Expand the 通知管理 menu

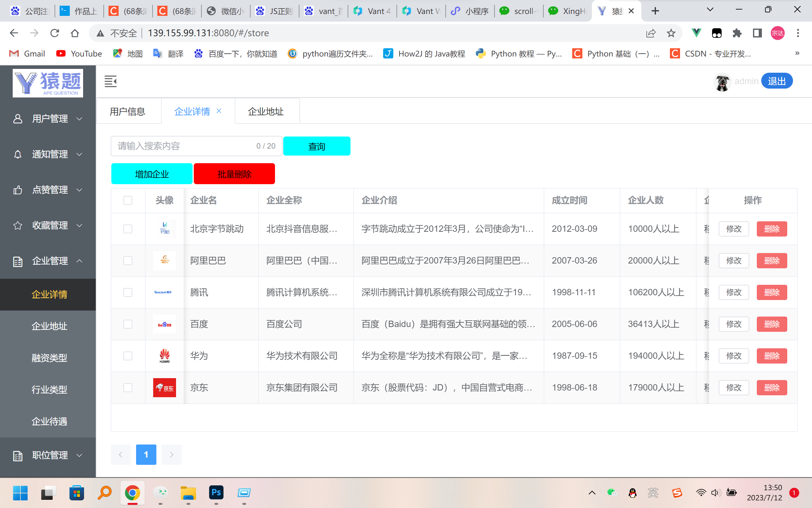[48, 154]
